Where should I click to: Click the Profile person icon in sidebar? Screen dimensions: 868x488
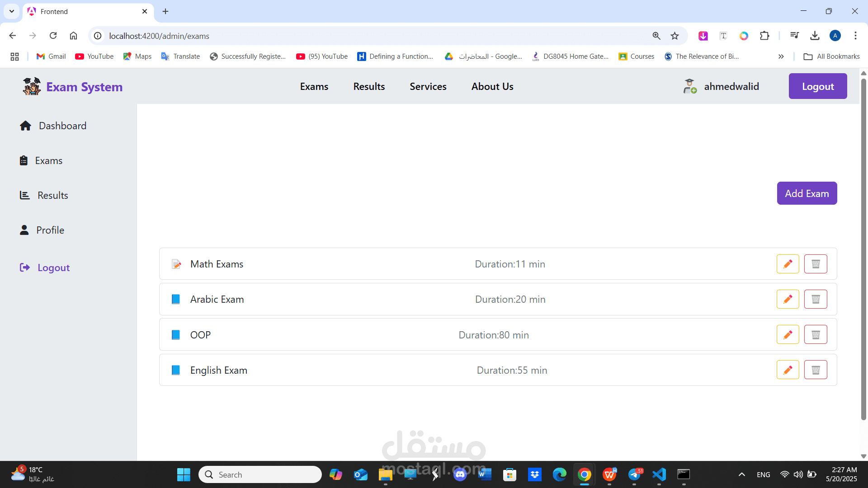(24, 230)
